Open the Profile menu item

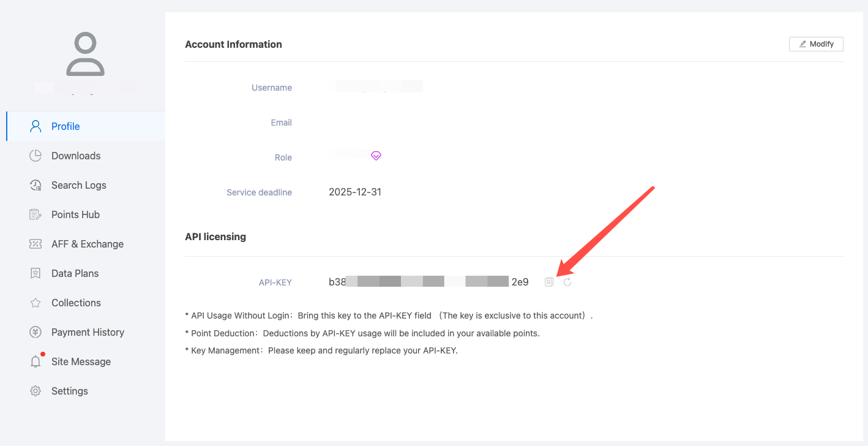tap(86, 126)
